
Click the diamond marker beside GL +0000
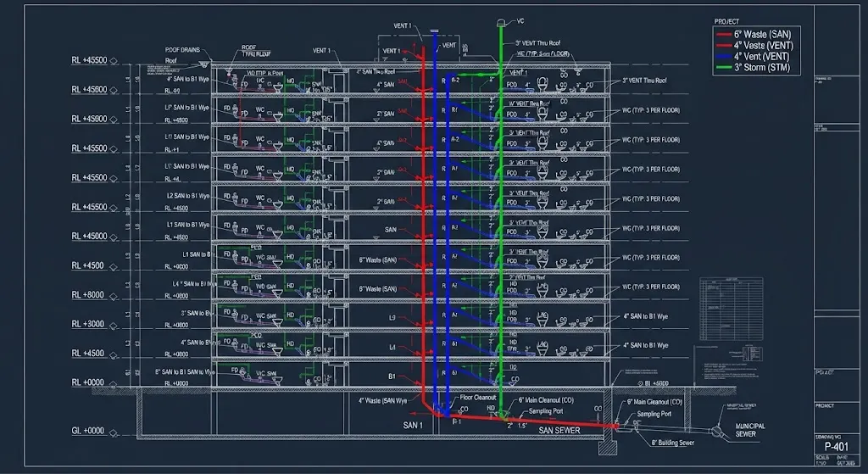pos(114,433)
